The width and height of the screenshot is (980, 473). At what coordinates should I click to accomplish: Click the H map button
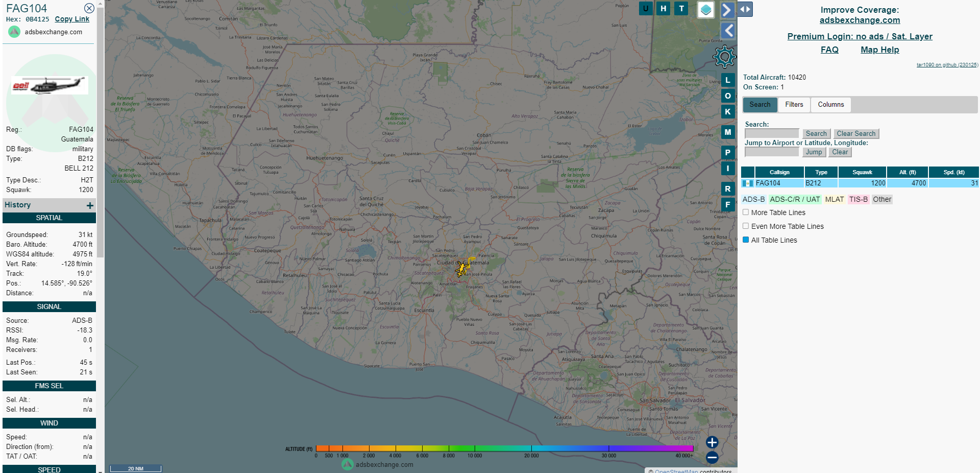click(664, 8)
